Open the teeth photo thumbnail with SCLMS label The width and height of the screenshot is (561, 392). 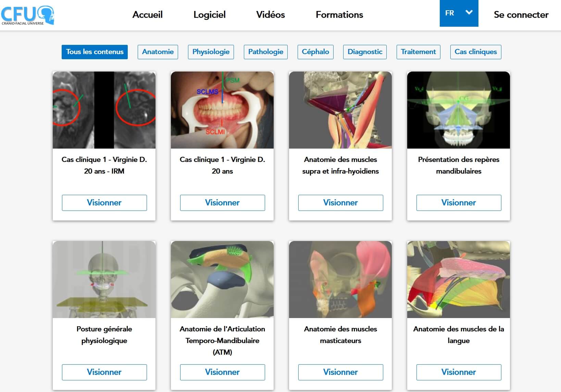click(222, 110)
